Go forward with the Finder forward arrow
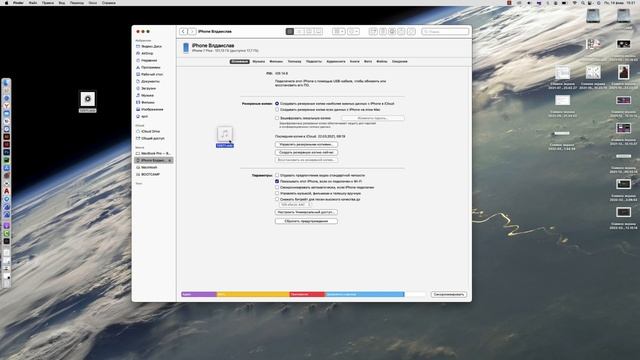This screenshot has width=640, height=360. coord(192,31)
